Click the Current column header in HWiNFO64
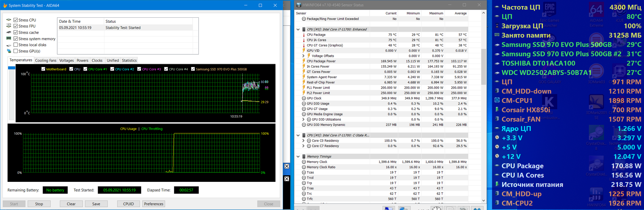Viewport: 644px width, 210px height. pyautogui.click(x=391, y=13)
